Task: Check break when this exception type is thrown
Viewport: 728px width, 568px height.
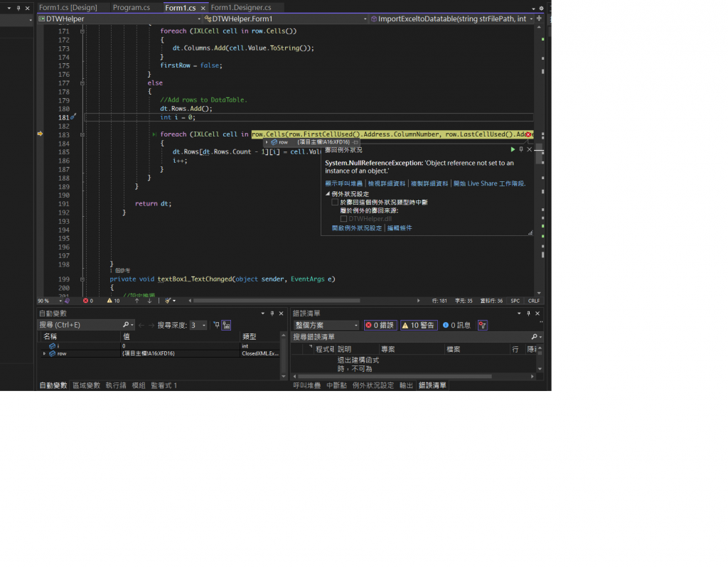Action: pos(335,202)
